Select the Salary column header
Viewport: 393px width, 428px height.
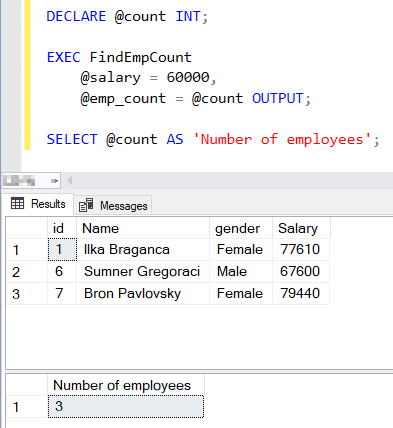coord(301,228)
